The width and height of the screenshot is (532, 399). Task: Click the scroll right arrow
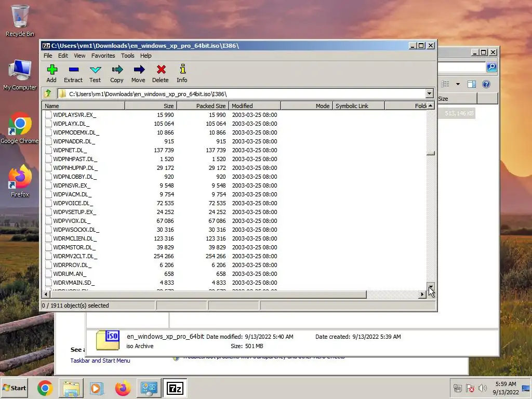[422, 294]
